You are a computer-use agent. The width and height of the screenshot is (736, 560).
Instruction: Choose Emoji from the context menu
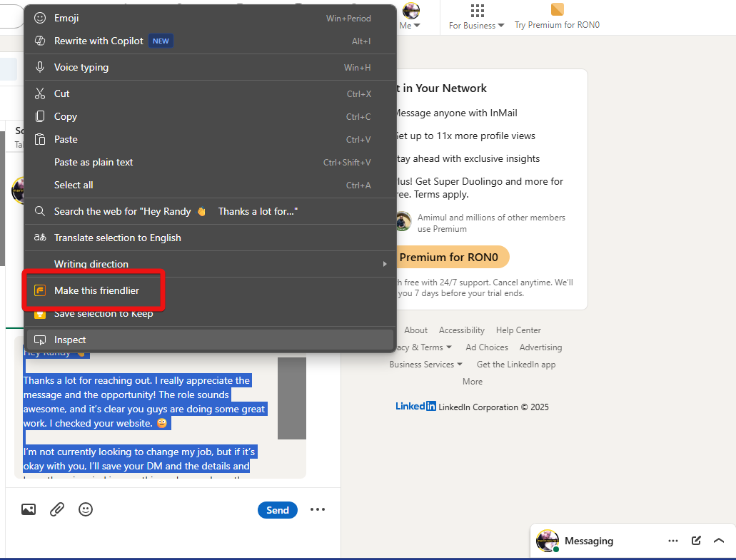pos(210,19)
